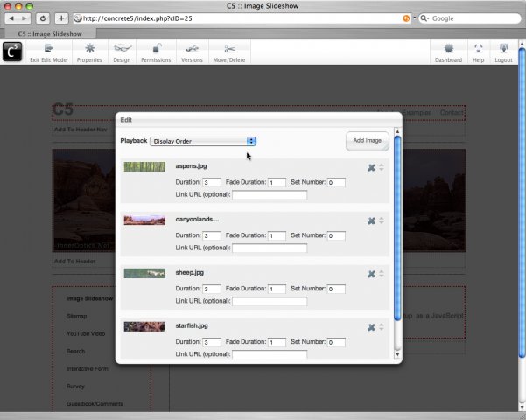Click the Duration field for sheep.jpg

coord(212,289)
